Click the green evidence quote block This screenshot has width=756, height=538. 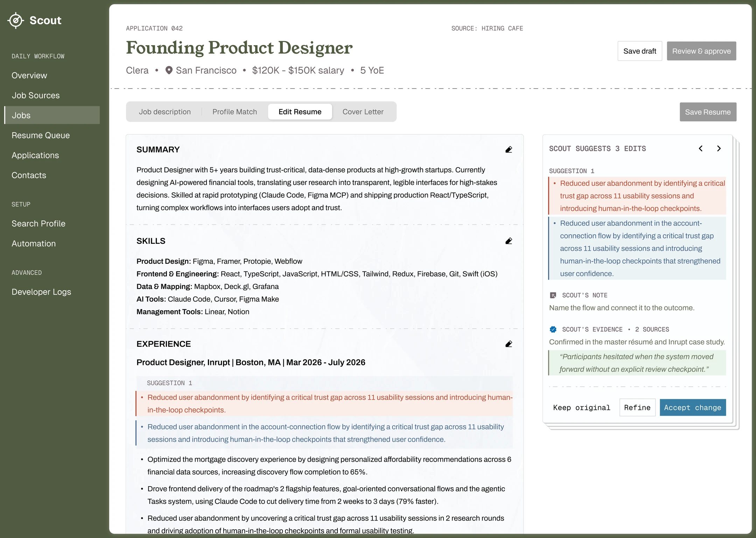637,363
